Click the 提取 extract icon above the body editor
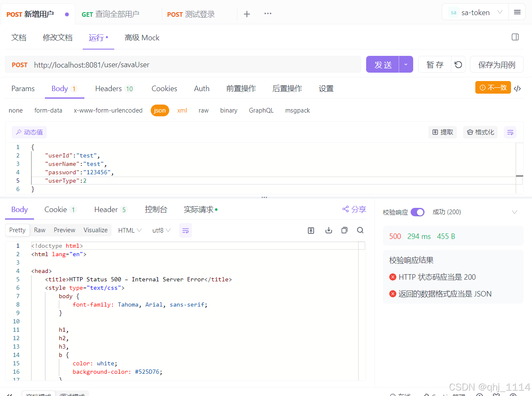This screenshot has width=532, height=396. click(442, 132)
